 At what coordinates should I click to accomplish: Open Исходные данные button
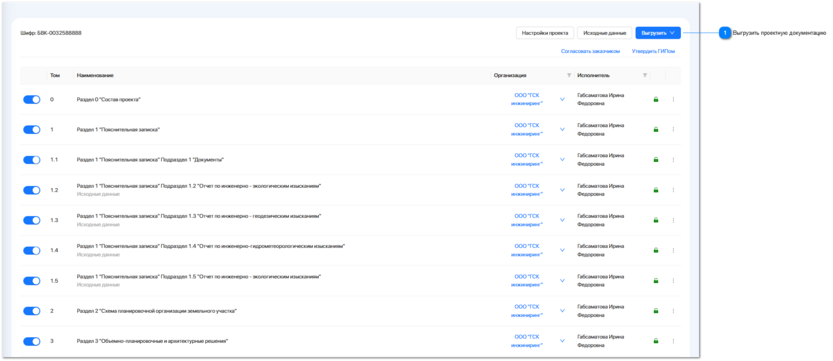(605, 33)
